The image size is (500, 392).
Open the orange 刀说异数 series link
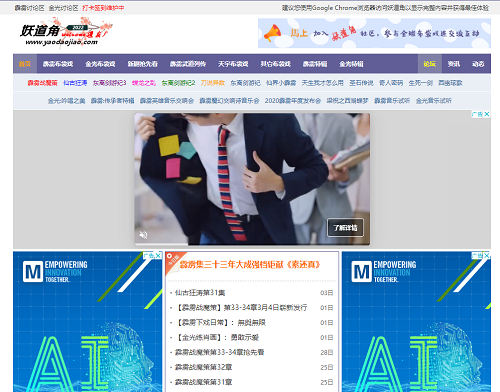[213, 83]
